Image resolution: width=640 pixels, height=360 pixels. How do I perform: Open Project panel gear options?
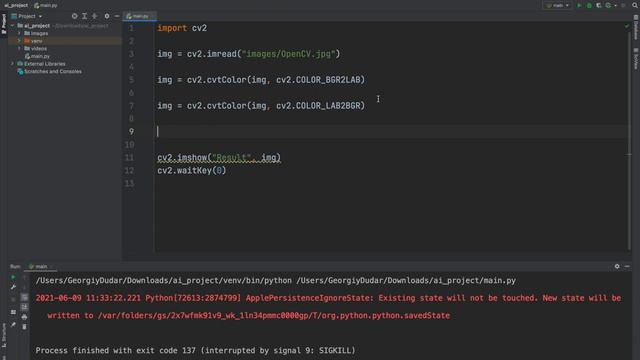pyautogui.click(x=107, y=16)
